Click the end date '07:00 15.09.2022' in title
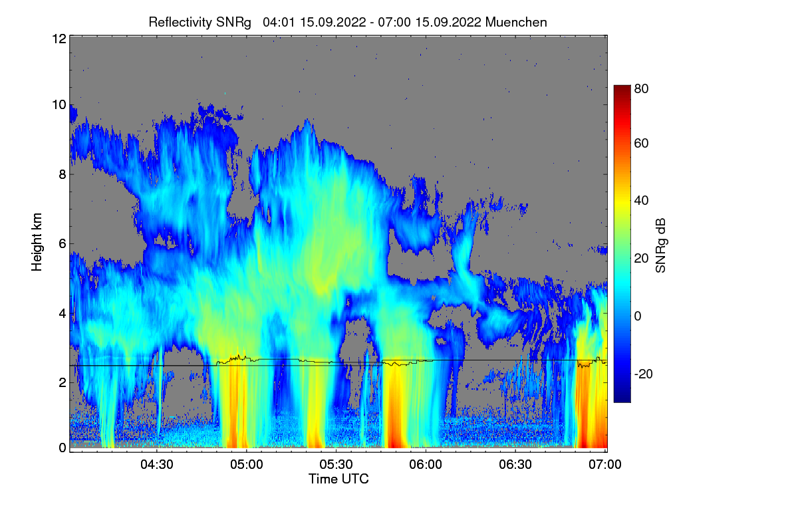 tap(429, 22)
